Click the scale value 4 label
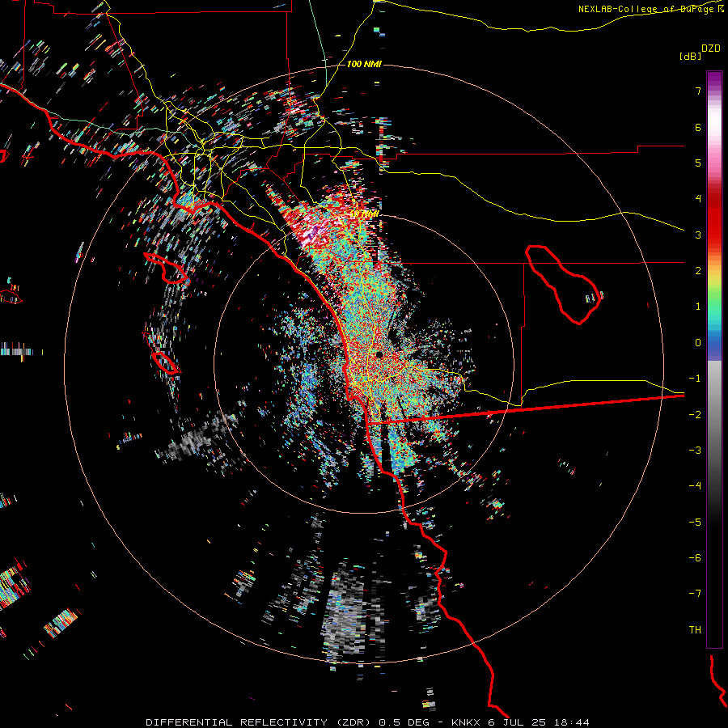Screen dimensions: 728x728 click(698, 199)
